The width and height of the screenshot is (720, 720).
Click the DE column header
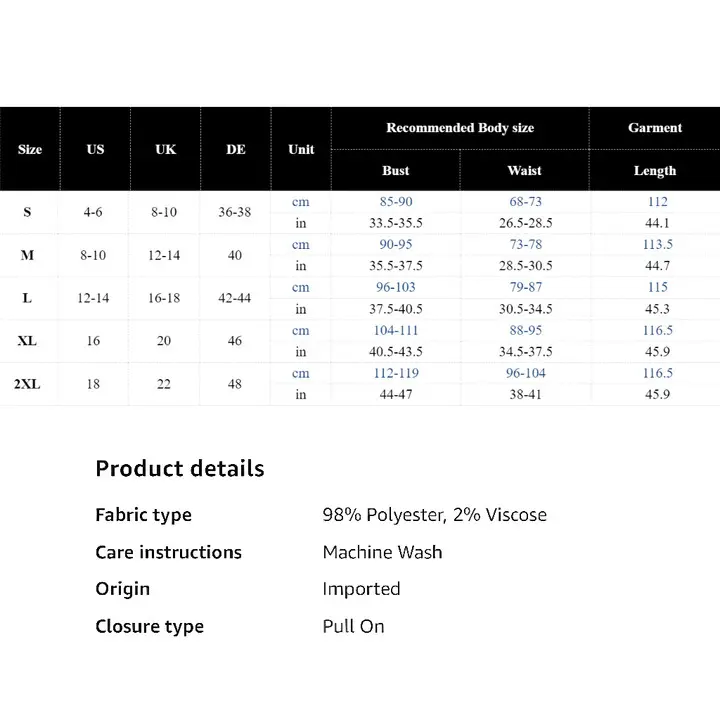point(236,149)
